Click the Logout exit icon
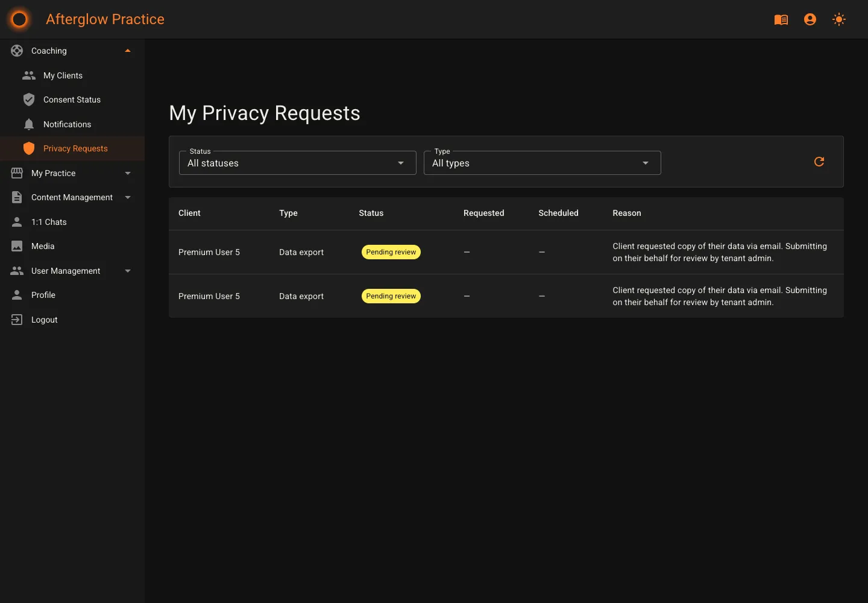868x603 pixels. click(x=17, y=320)
